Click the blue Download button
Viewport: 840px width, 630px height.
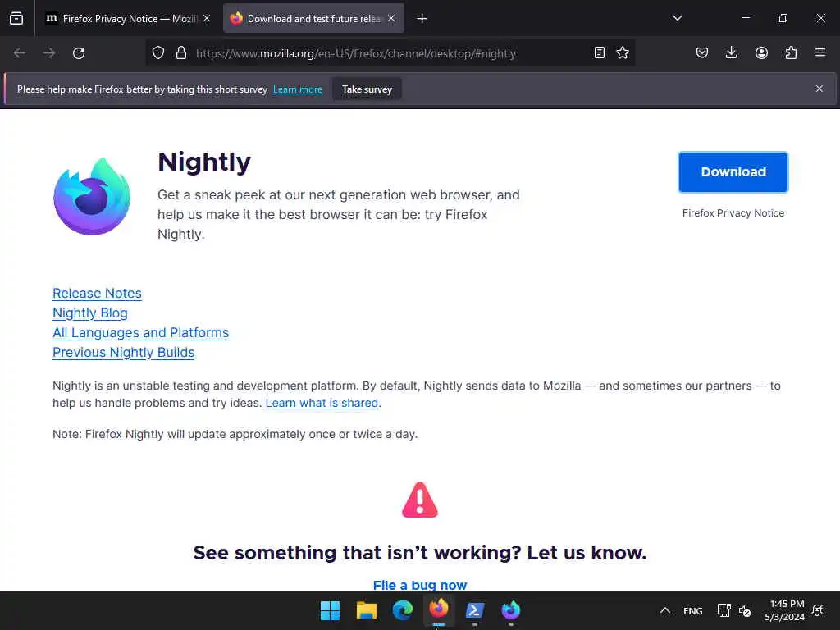pyautogui.click(x=733, y=172)
